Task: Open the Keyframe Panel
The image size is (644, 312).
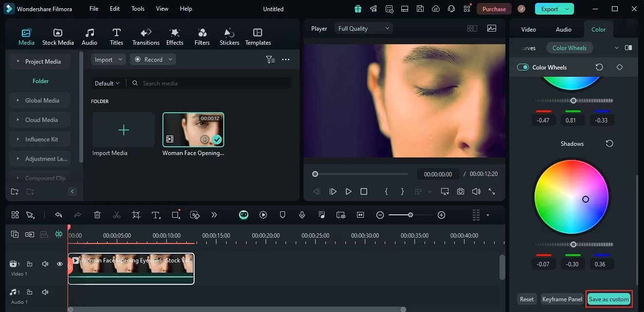Action: [x=562, y=299]
